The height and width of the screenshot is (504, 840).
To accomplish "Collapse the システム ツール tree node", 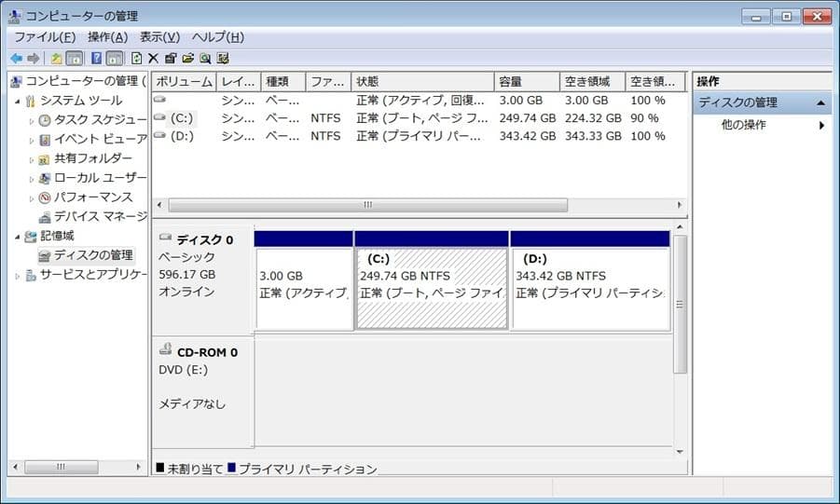I will click(17, 101).
